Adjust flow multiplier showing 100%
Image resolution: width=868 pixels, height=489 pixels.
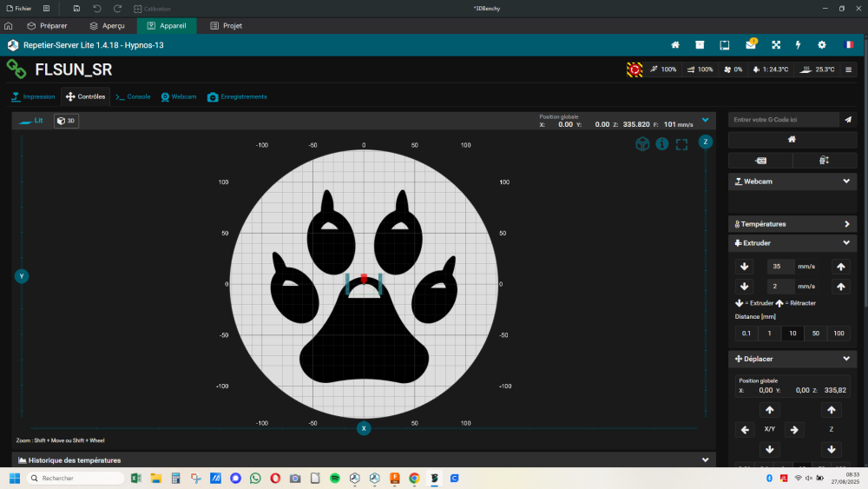pyautogui.click(x=700, y=69)
